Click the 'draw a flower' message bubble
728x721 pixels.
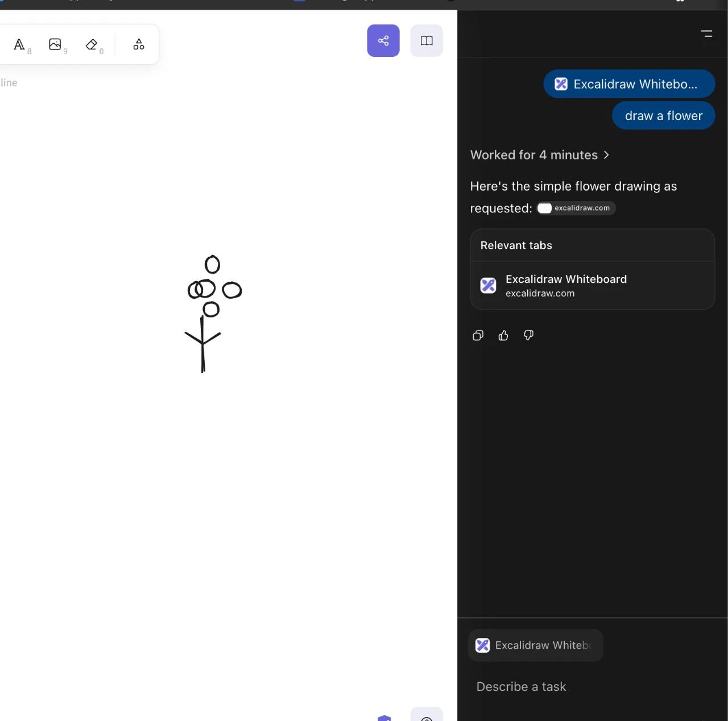[663, 116]
